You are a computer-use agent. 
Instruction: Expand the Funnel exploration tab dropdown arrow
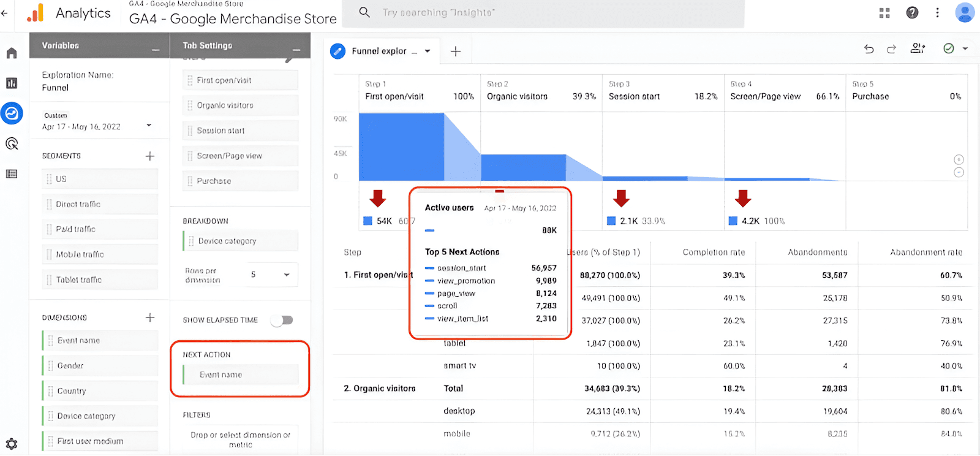(428, 51)
